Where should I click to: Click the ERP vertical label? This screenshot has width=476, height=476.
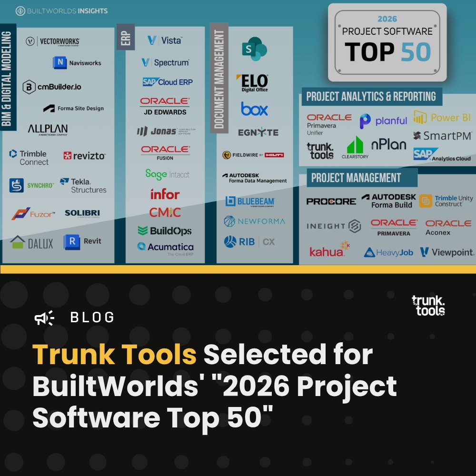pos(126,37)
